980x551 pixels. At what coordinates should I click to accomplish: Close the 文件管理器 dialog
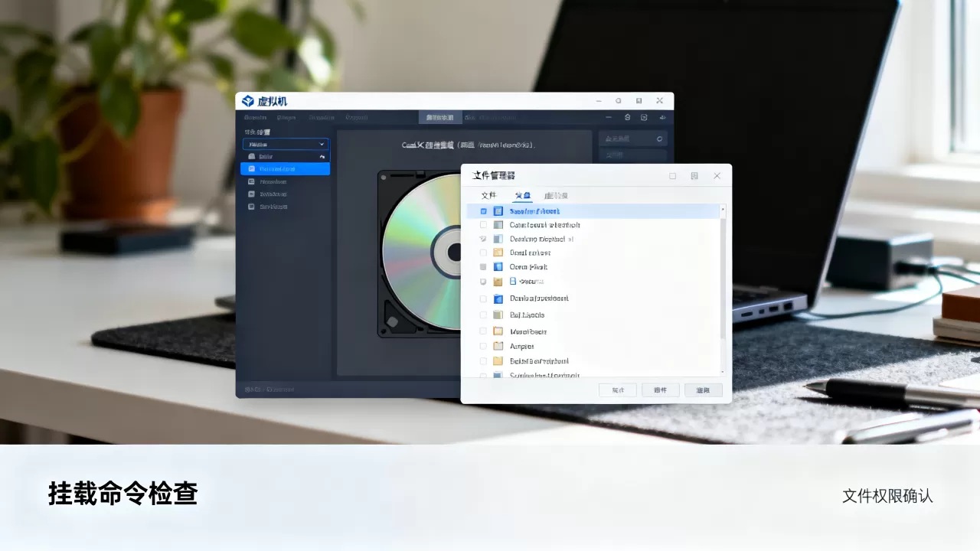click(717, 176)
